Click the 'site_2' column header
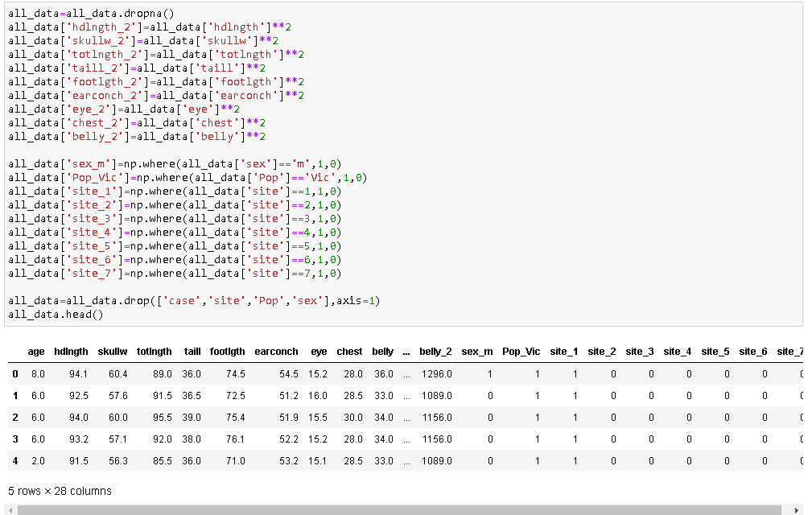 pyautogui.click(x=602, y=352)
